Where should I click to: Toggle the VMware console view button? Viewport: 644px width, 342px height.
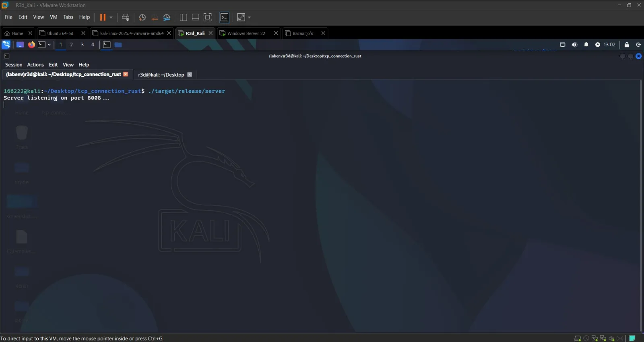(x=225, y=17)
